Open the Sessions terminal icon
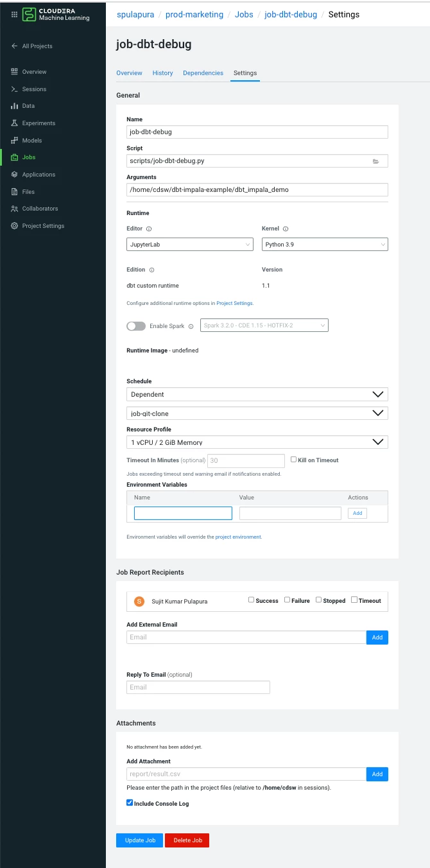Viewport: 430px width, 868px height. (x=15, y=89)
